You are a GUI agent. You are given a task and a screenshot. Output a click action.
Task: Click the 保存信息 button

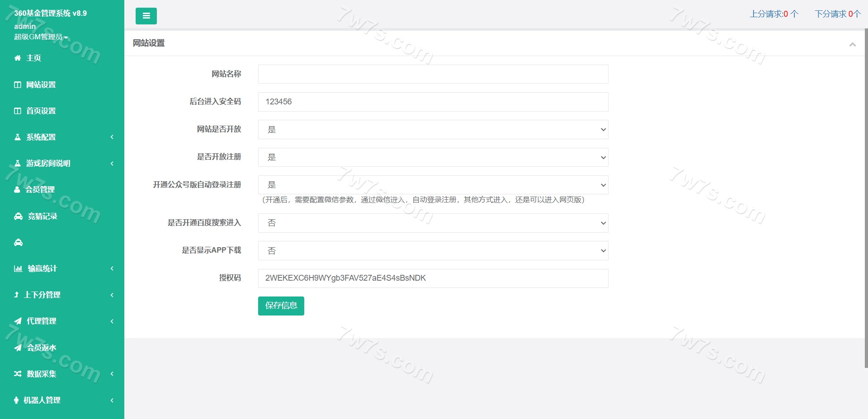point(281,306)
